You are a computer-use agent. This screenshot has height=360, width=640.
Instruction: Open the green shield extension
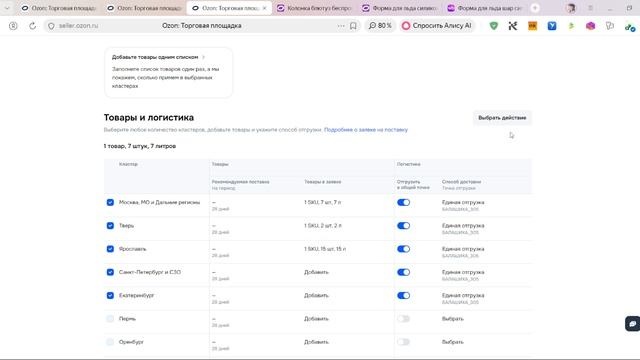tap(494, 26)
